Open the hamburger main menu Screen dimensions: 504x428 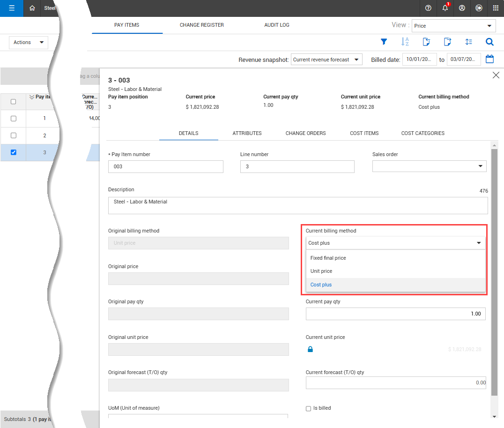(x=12, y=8)
